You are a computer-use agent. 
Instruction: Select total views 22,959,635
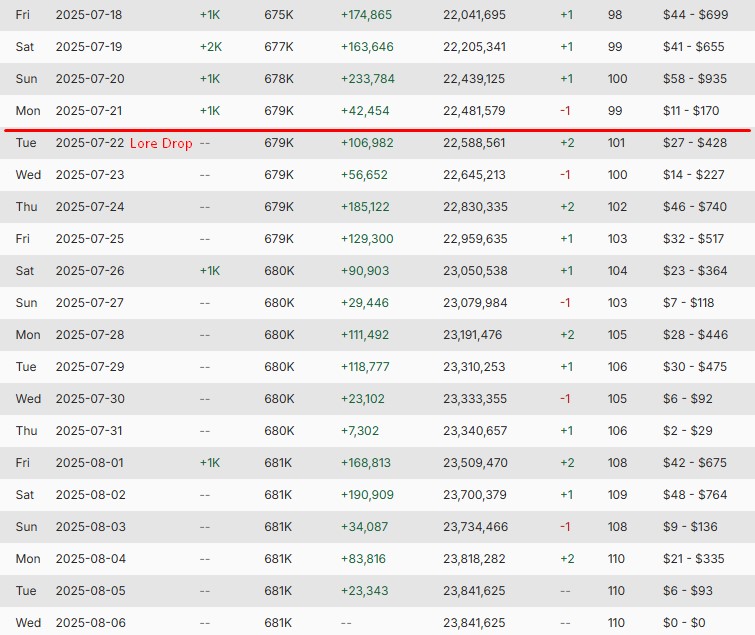coord(475,239)
